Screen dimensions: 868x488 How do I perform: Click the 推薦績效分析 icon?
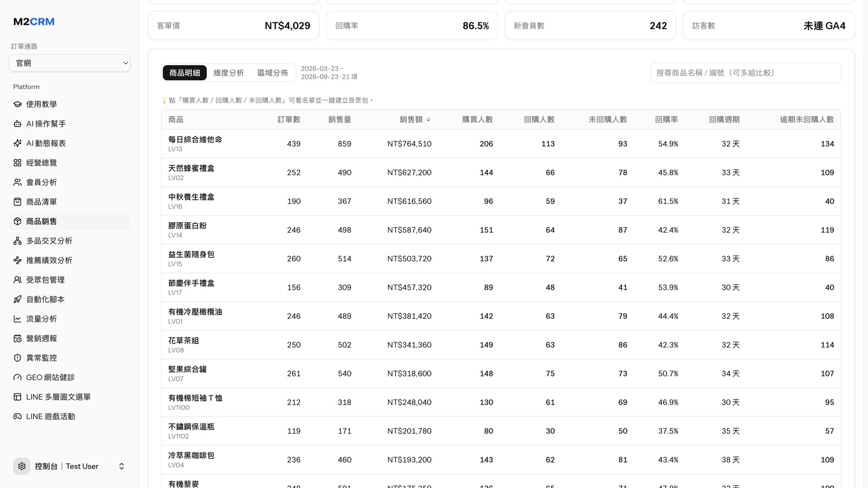[x=17, y=260]
